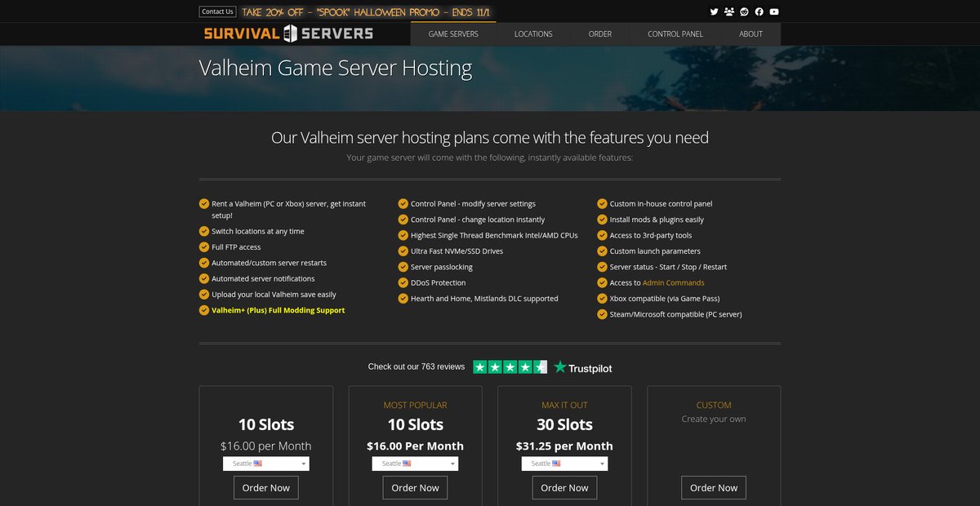Click checkmark icon beside Custom launch parameters
This screenshot has height=506, width=980.
(603, 251)
